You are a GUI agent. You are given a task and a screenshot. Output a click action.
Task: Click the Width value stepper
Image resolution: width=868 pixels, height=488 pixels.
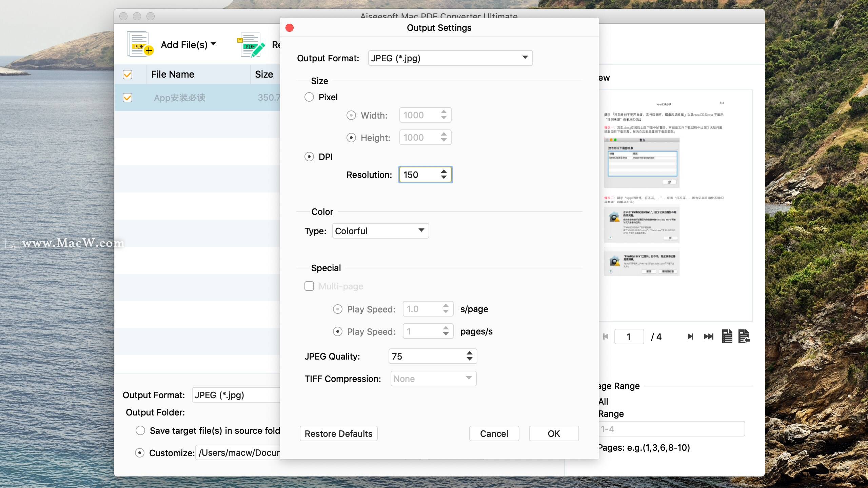443,115
